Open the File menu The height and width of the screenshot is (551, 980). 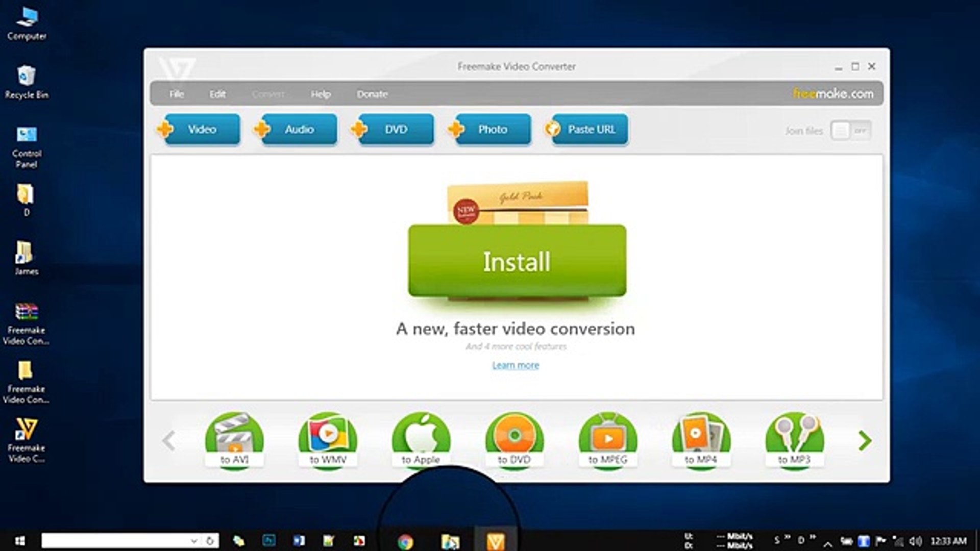177,94
